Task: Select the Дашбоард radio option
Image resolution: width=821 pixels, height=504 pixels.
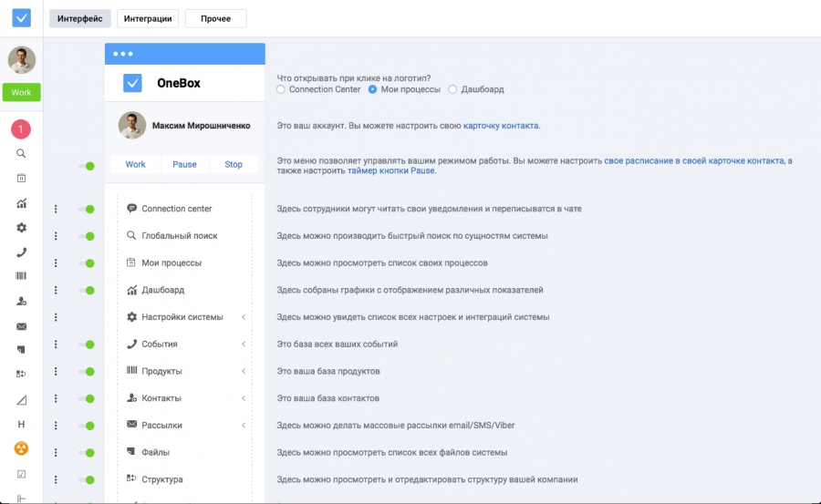Action: click(x=453, y=89)
